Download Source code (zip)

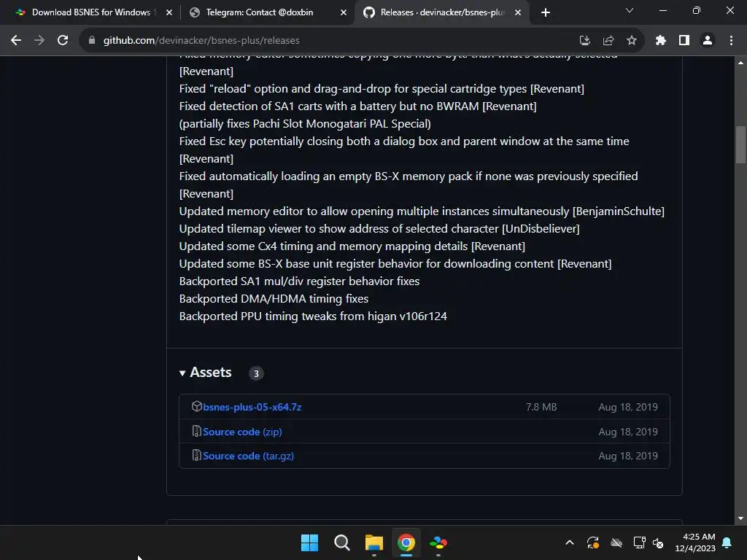[x=242, y=432]
